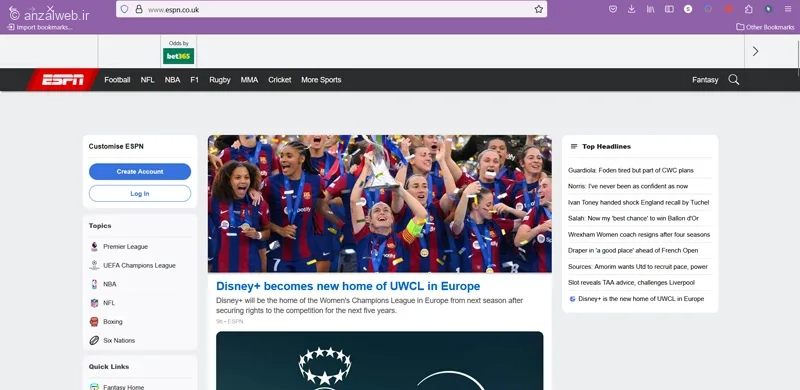800x390 pixels.
Task: Open the Extensions puzzle piece menu
Action: coord(748,9)
